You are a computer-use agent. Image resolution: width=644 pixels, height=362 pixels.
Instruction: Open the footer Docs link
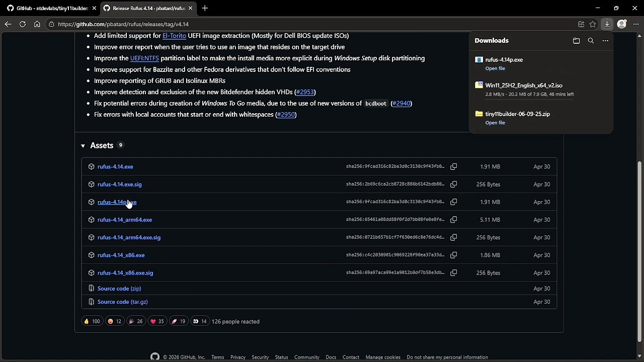(331, 357)
